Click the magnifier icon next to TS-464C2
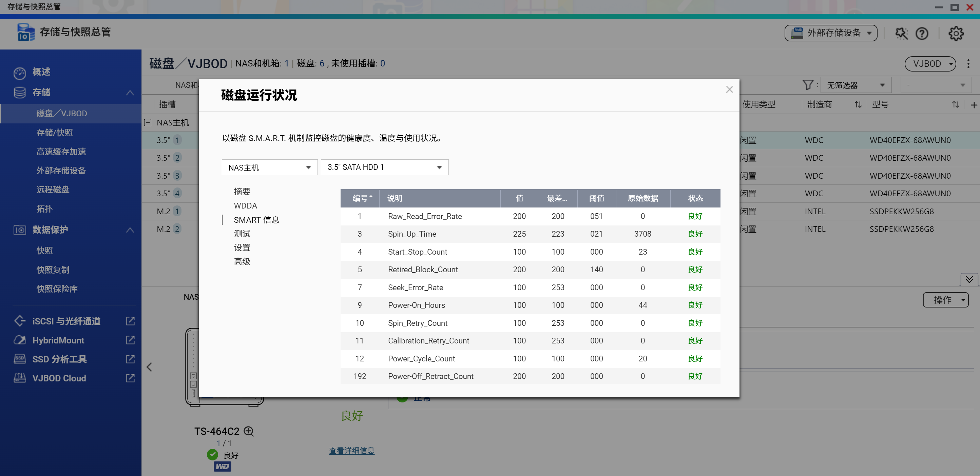This screenshot has height=476, width=980. click(x=249, y=431)
